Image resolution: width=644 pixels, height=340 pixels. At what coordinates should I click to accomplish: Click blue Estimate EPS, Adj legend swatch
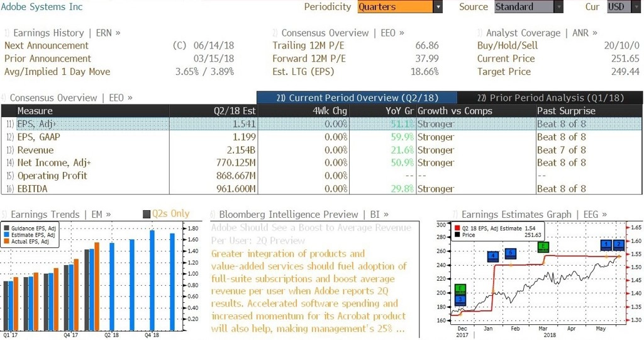pos(6,235)
